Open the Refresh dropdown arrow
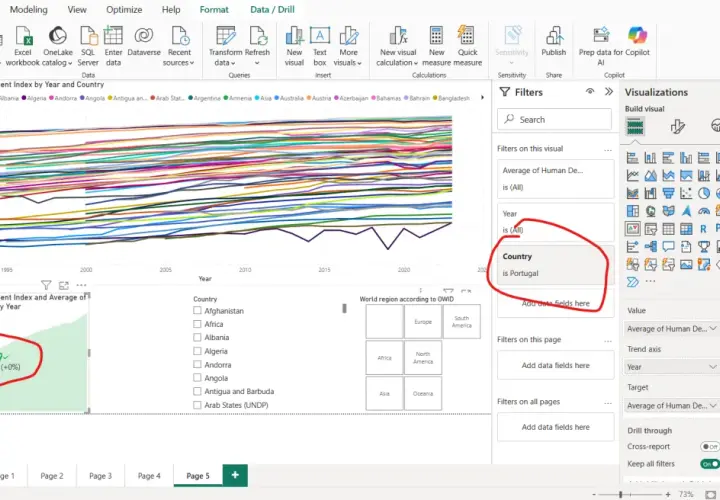 (257, 63)
